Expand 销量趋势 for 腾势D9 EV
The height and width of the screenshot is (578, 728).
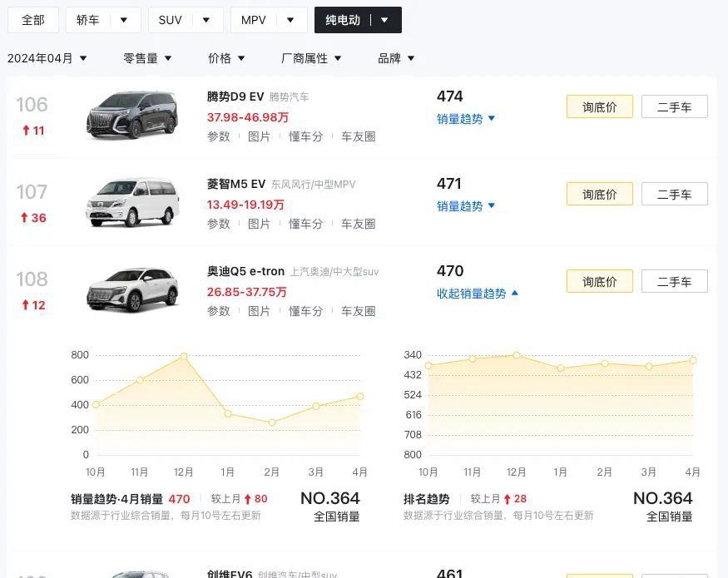click(x=466, y=119)
